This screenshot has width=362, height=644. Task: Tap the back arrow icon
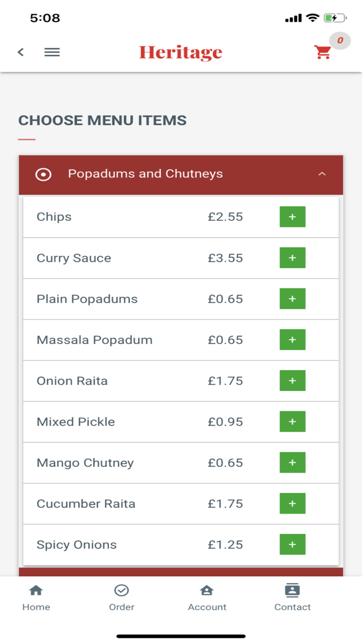click(x=20, y=52)
